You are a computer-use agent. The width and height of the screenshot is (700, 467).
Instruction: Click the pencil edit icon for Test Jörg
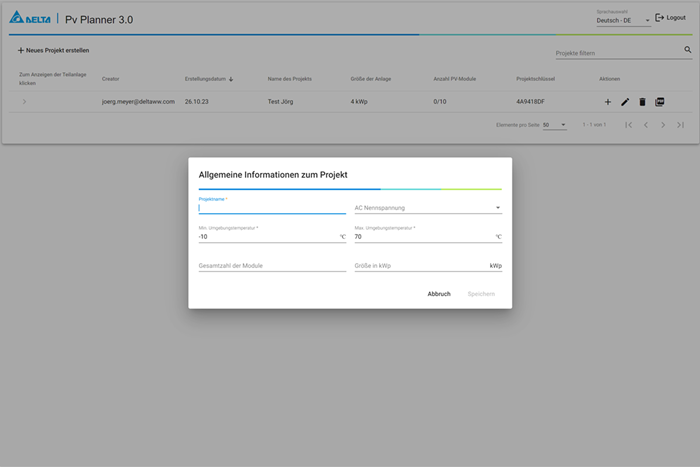click(x=625, y=102)
